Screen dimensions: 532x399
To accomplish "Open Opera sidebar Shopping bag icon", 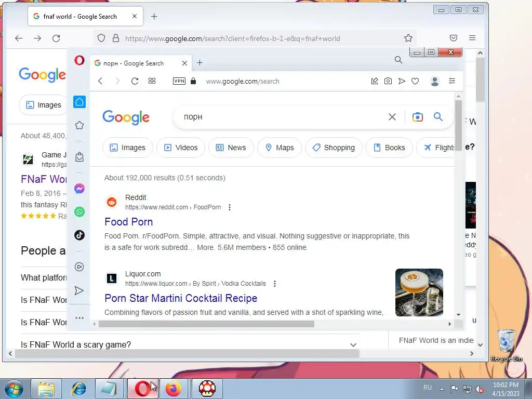I will point(79,157).
